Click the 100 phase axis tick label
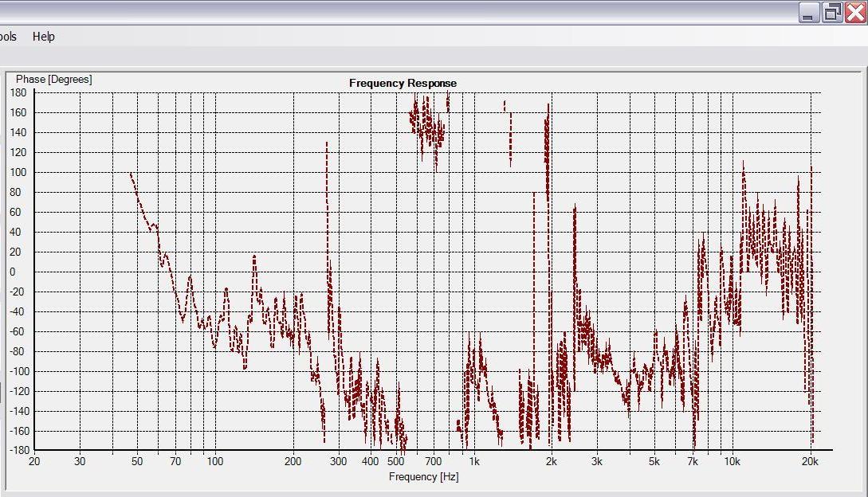Screen dimensions: 868x497 18,172
